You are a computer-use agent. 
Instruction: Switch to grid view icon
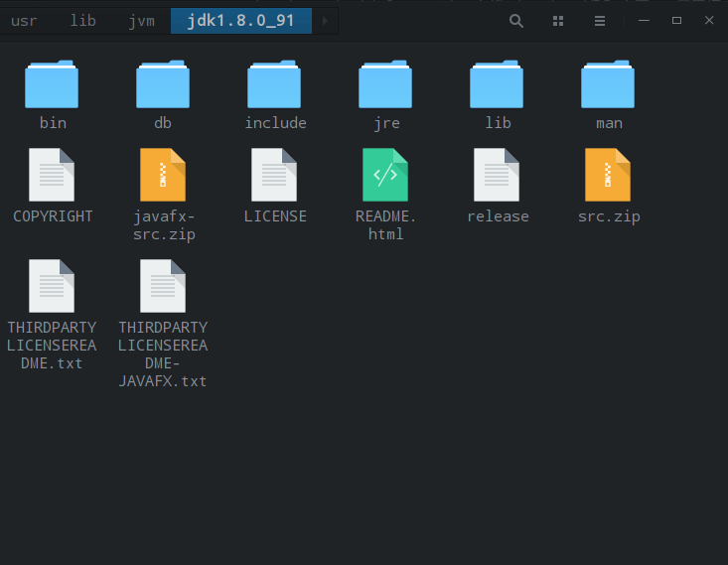[558, 21]
